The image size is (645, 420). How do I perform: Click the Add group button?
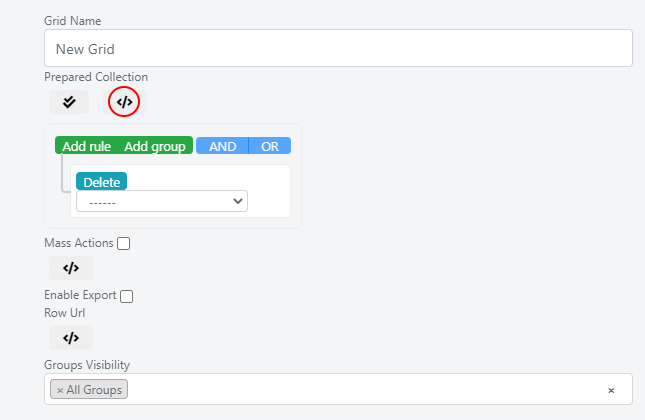coord(155,146)
